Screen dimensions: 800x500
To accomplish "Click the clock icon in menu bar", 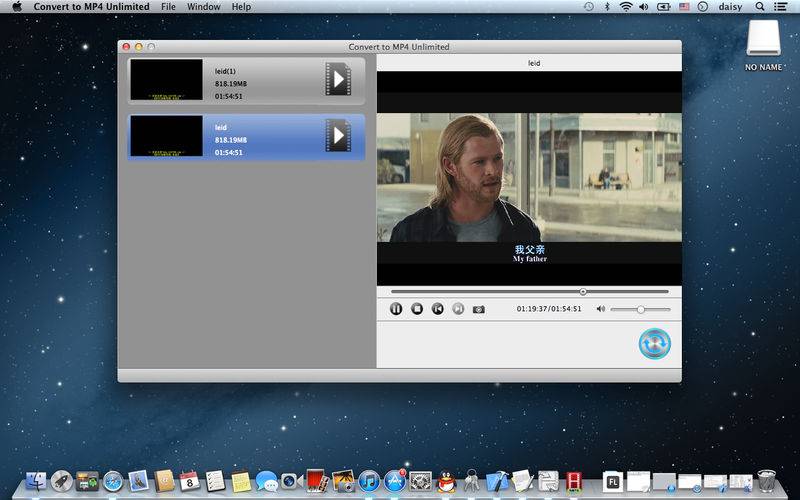I will (x=703, y=7).
